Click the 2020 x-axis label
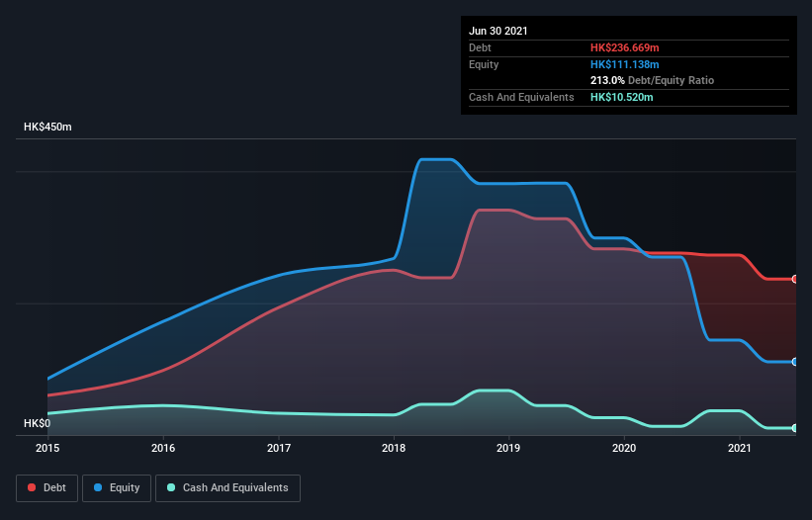The height and width of the screenshot is (520, 812). (x=624, y=448)
